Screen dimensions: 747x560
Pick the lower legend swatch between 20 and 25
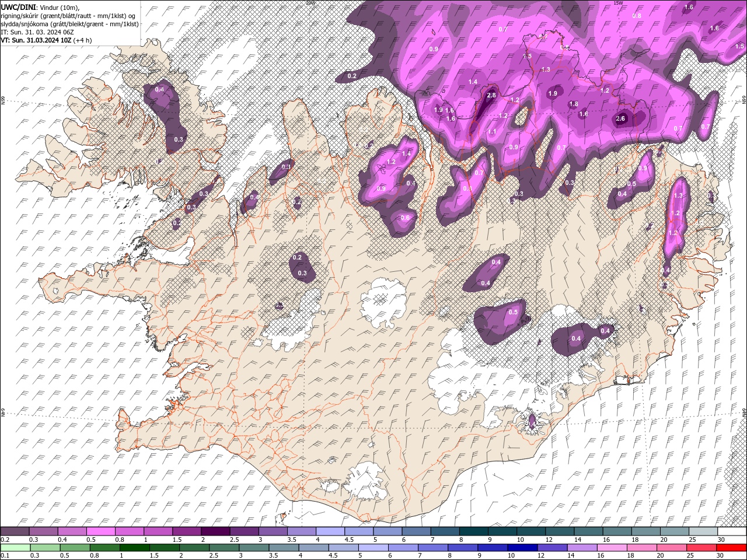click(x=671, y=548)
